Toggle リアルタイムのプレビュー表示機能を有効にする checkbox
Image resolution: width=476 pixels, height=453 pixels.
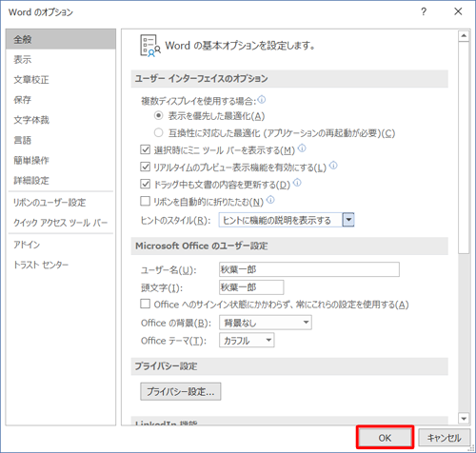[x=145, y=167]
